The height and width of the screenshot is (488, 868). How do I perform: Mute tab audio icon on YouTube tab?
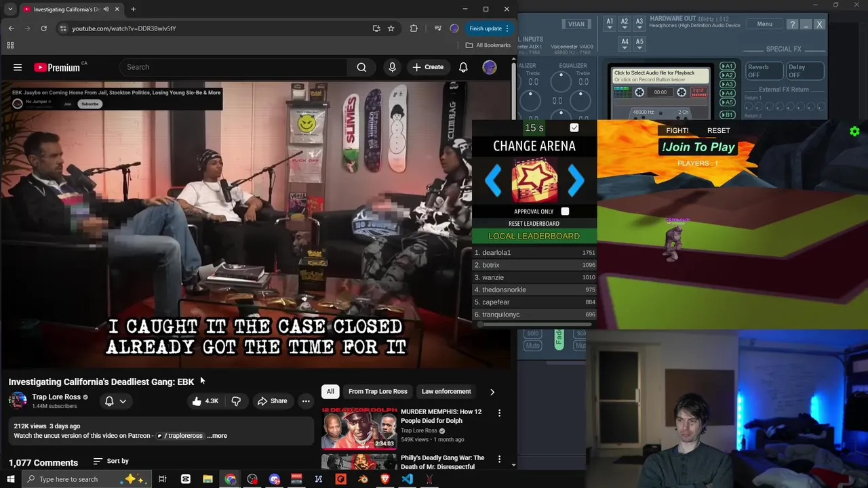pyautogui.click(x=106, y=9)
